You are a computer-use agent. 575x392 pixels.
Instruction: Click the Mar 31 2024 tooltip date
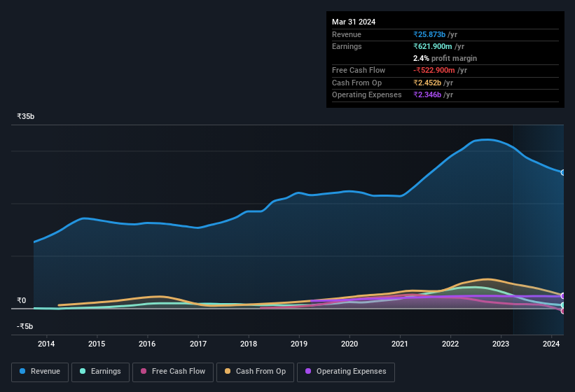[x=354, y=22]
